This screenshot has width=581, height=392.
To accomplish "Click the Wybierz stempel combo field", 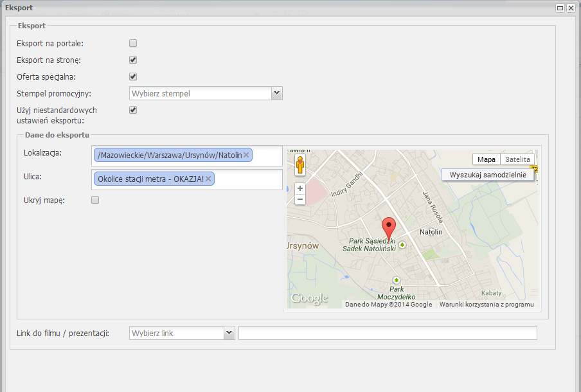I will (x=201, y=93).
